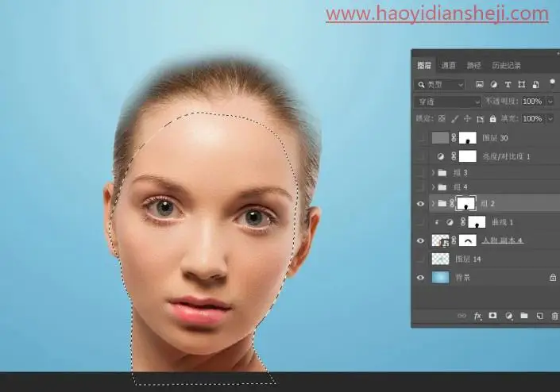Image resolution: width=560 pixels, height=392 pixels.
Task: Select the 图层 30 mask thumbnail
Action: (x=468, y=138)
